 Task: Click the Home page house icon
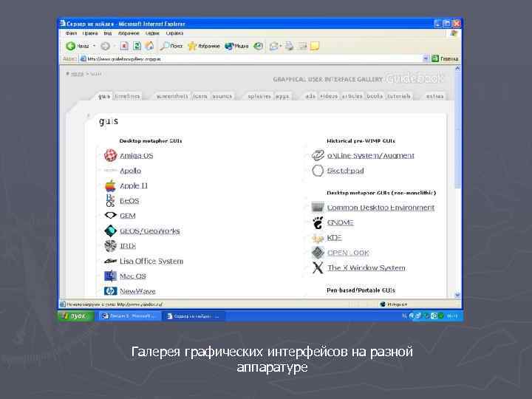[149, 46]
